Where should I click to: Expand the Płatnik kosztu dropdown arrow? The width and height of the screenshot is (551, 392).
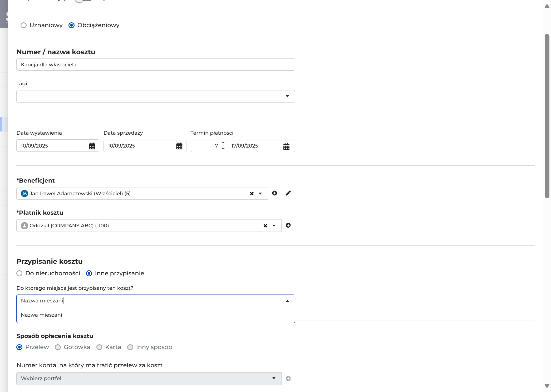[x=274, y=226]
